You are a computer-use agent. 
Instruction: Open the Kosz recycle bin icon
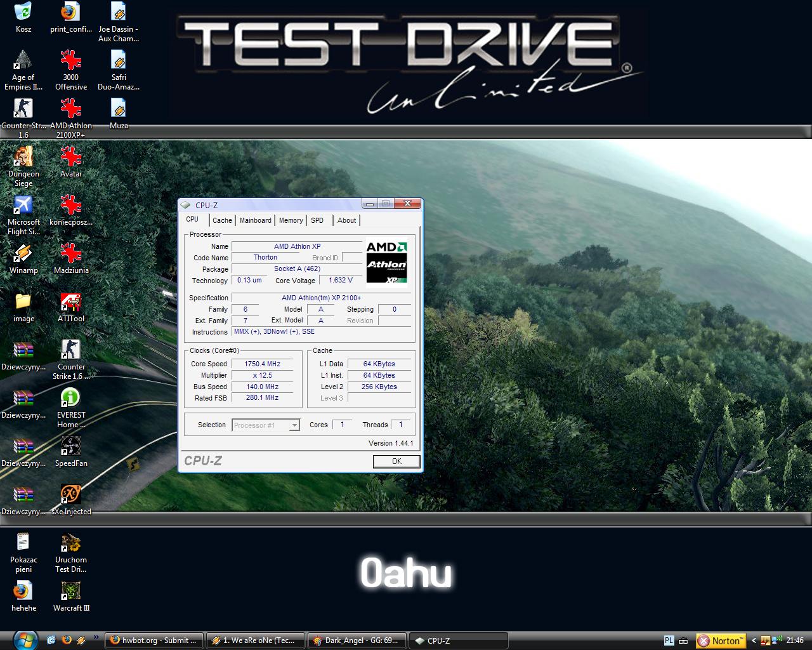[x=23, y=18]
